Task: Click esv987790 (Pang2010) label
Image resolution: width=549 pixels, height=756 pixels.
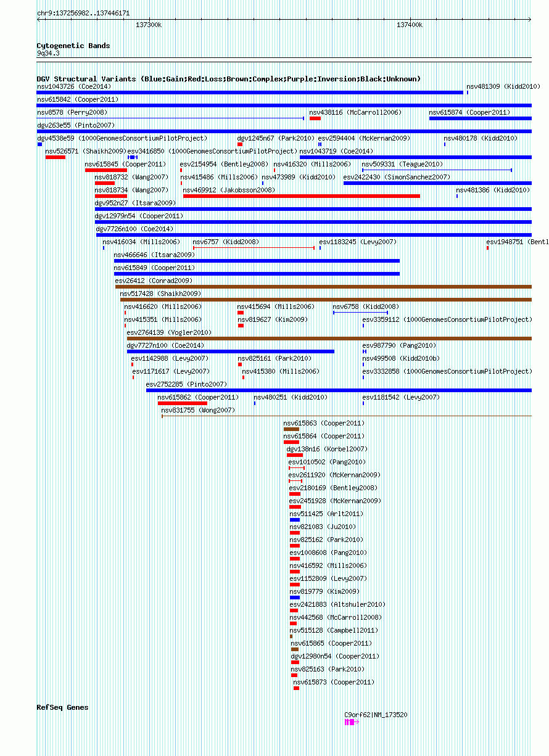Action: click(x=400, y=346)
